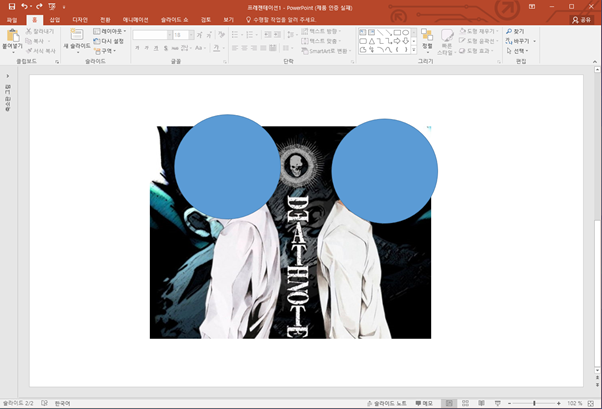Toggle the 메모 (Comments) pane
The height and width of the screenshot is (409, 602).
point(424,403)
